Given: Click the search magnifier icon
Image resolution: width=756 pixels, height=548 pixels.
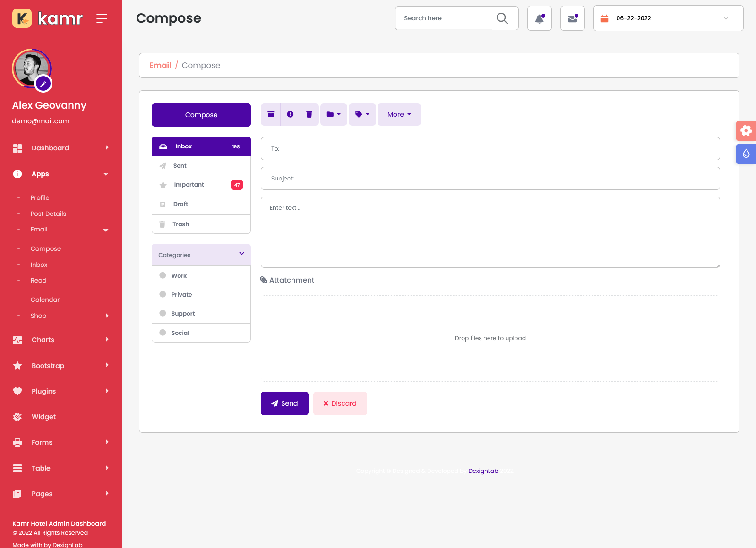Looking at the screenshot, I should coord(502,18).
